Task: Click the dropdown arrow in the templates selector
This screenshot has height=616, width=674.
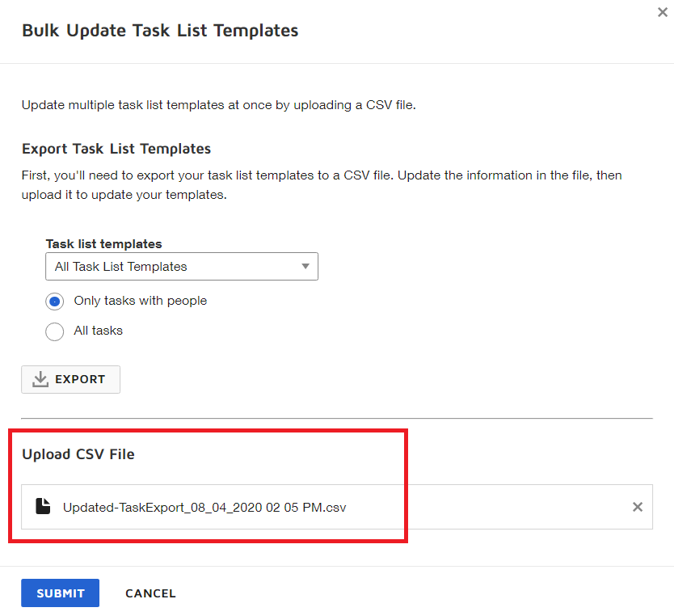Action: coord(305,267)
